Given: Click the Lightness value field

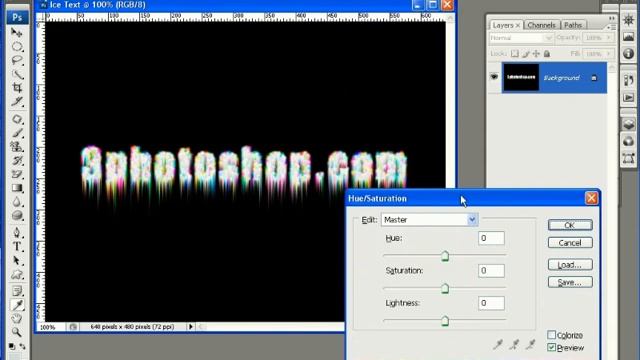Looking at the screenshot, I should 491,303.
